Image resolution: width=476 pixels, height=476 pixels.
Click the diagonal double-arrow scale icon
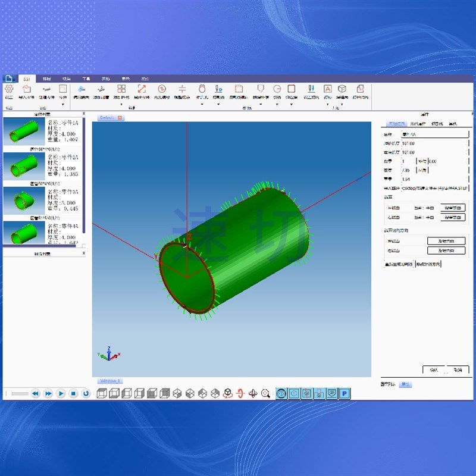pyautogui.click(x=142, y=89)
